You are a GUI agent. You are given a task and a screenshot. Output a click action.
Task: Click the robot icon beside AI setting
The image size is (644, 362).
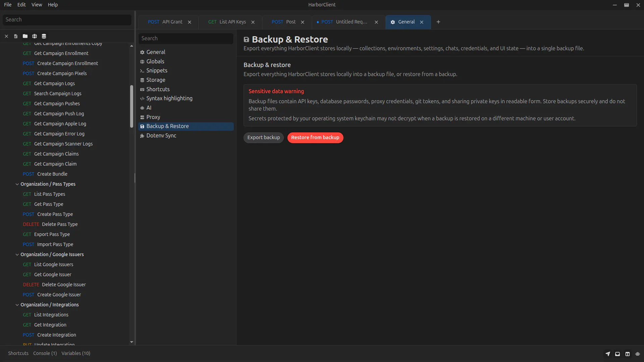(142, 108)
